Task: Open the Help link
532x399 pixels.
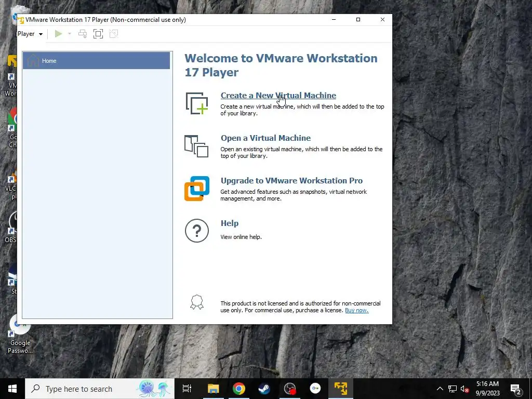Action: (230, 223)
